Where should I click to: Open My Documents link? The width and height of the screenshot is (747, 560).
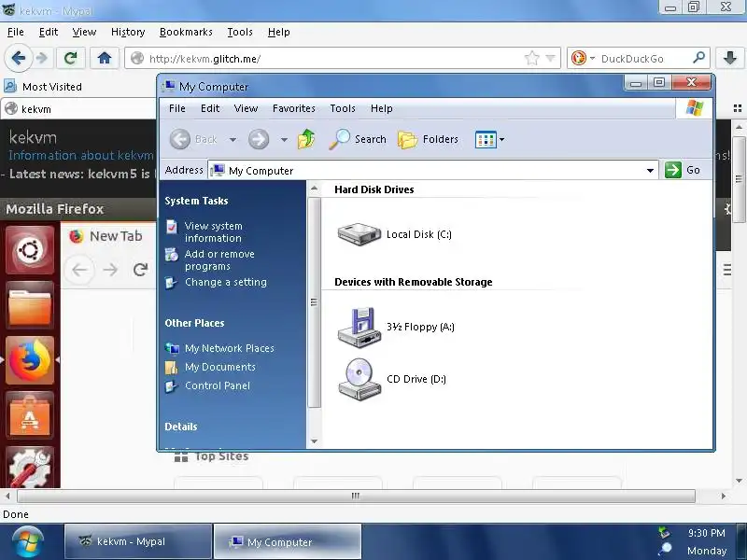point(219,367)
